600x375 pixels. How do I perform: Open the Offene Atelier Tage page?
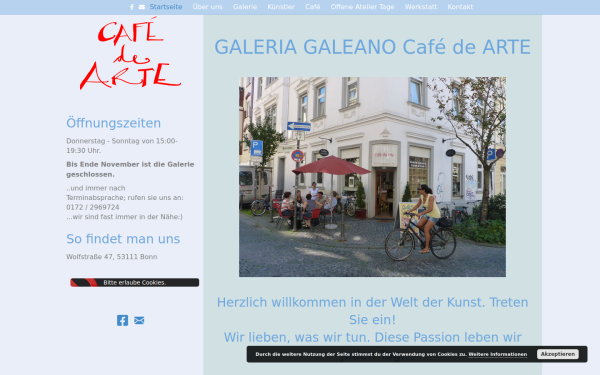pyautogui.click(x=362, y=7)
